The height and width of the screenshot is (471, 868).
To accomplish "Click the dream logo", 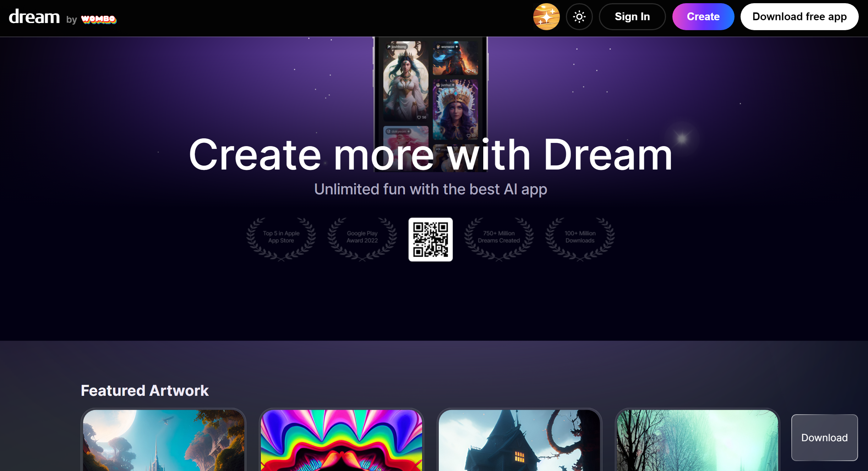I will click(34, 17).
